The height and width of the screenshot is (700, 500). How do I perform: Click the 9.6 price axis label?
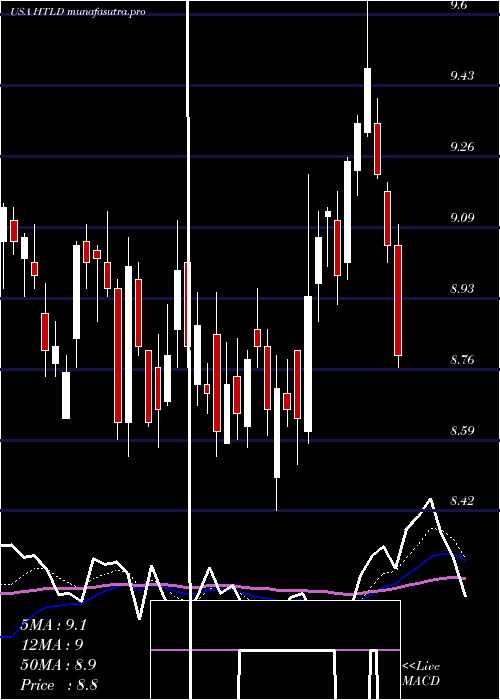pyautogui.click(x=459, y=5)
